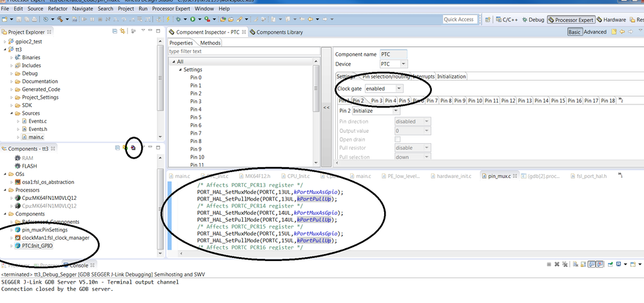This screenshot has width=644, height=303.
Task: Click yellow back arrow in Component Inspector
Action: pos(622,32)
